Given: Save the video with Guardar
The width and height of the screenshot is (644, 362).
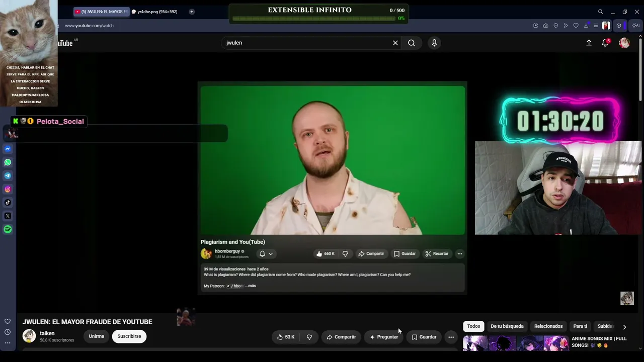Looking at the screenshot, I should 424,337.
